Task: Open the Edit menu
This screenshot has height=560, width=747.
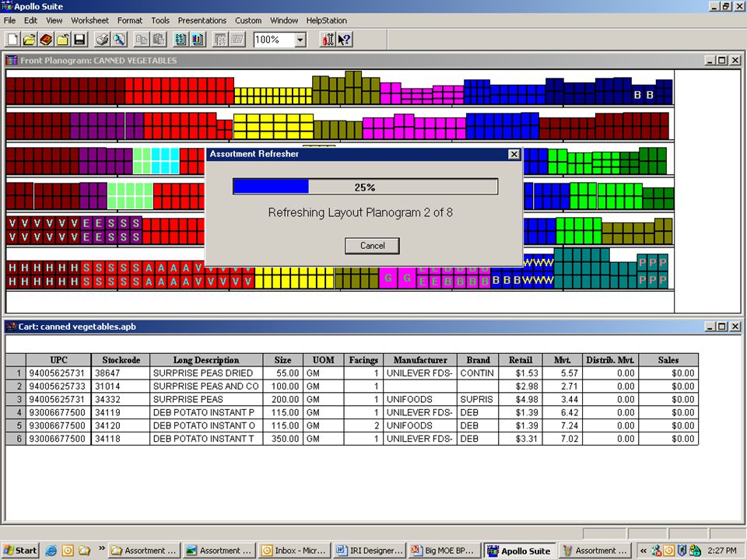Action: (x=30, y=20)
